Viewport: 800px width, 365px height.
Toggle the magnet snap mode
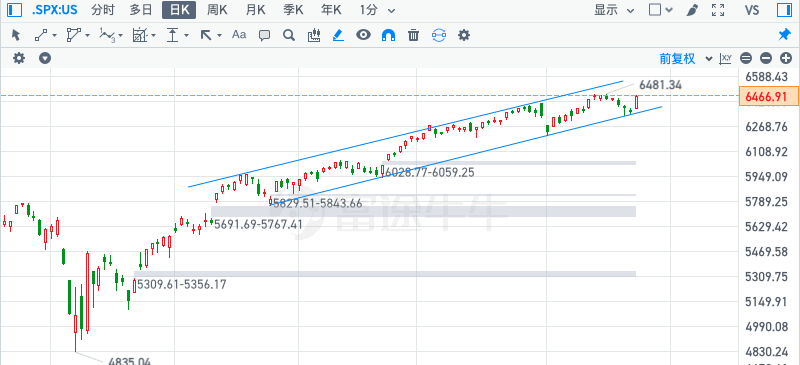[389, 35]
